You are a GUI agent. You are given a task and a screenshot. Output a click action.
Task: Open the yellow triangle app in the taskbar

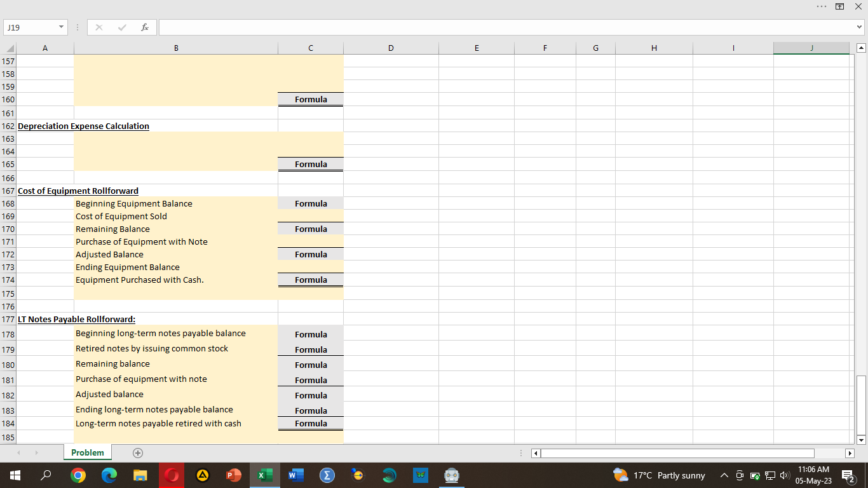coord(202,475)
